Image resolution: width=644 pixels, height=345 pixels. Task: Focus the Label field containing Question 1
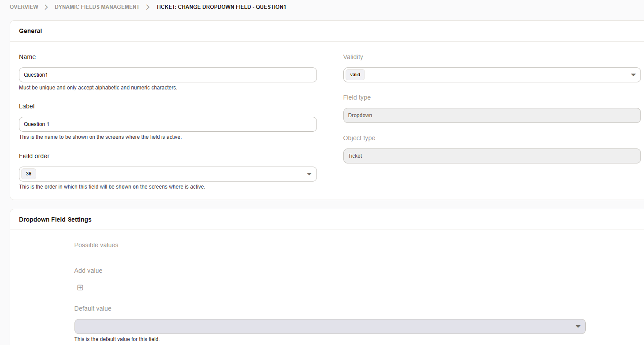[x=168, y=124]
